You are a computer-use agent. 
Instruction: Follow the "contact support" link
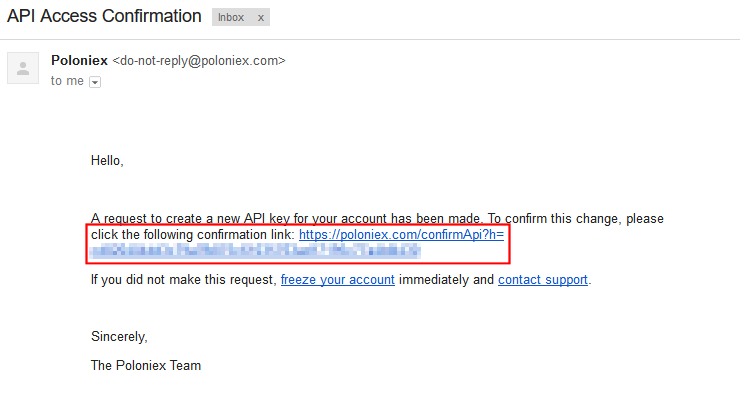(543, 279)
